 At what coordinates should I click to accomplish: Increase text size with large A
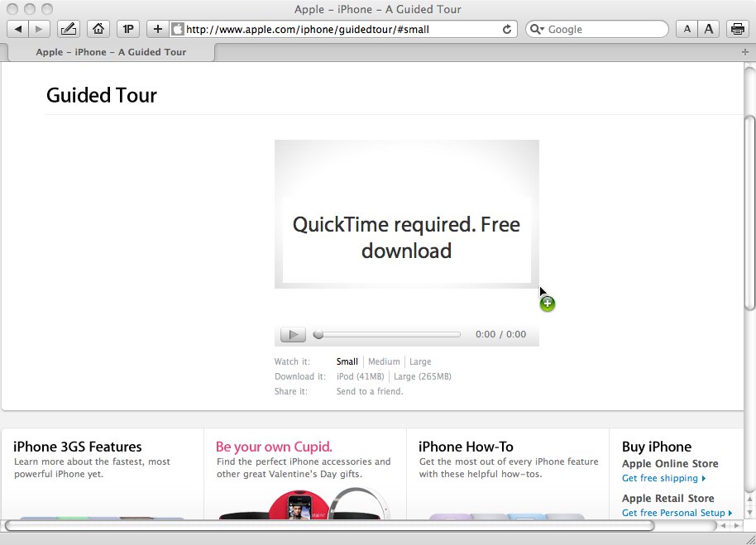click(709, 30)
